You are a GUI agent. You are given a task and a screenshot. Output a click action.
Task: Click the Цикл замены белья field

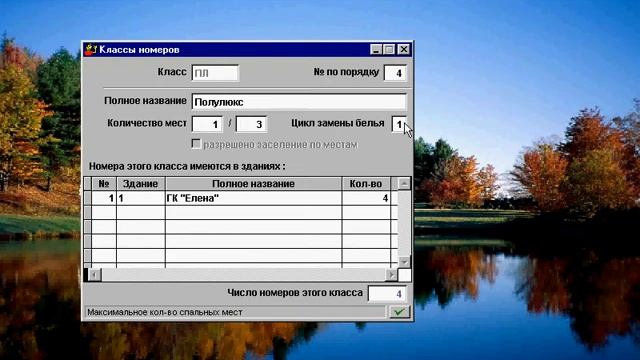click(399, 124)
